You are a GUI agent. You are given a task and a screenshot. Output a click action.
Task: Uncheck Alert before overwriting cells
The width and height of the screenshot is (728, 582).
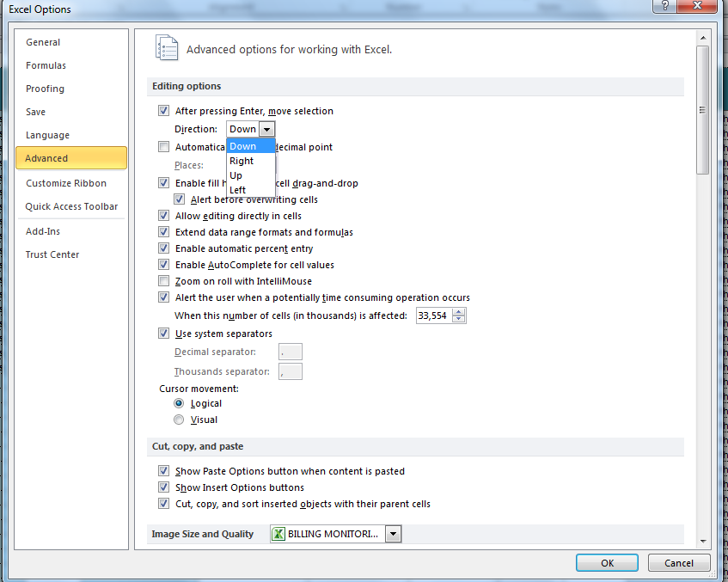click(180, 199)
